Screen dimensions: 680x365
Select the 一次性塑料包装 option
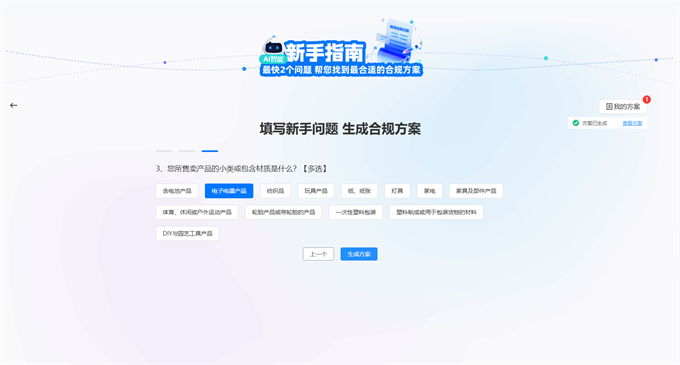click(356, 212)
